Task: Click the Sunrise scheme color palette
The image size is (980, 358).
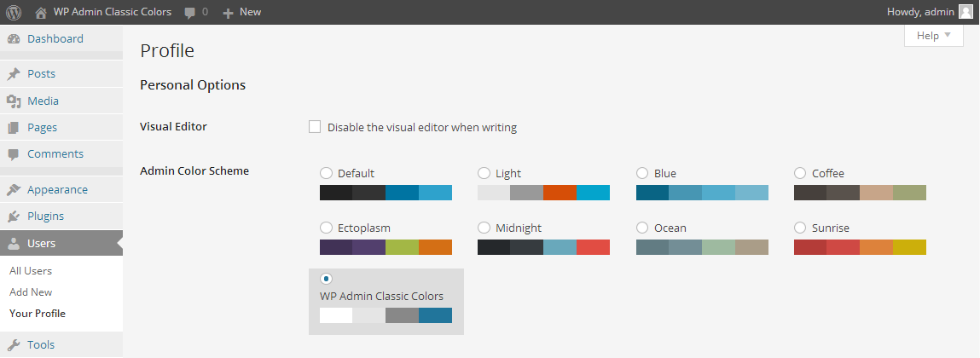Action: coord(860,247)
